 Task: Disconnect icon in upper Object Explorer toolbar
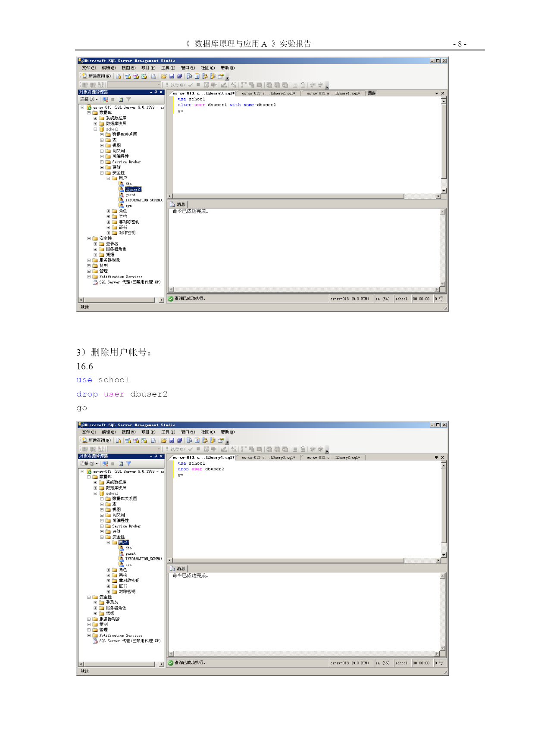pyautogui.click(x=105, y=100)
